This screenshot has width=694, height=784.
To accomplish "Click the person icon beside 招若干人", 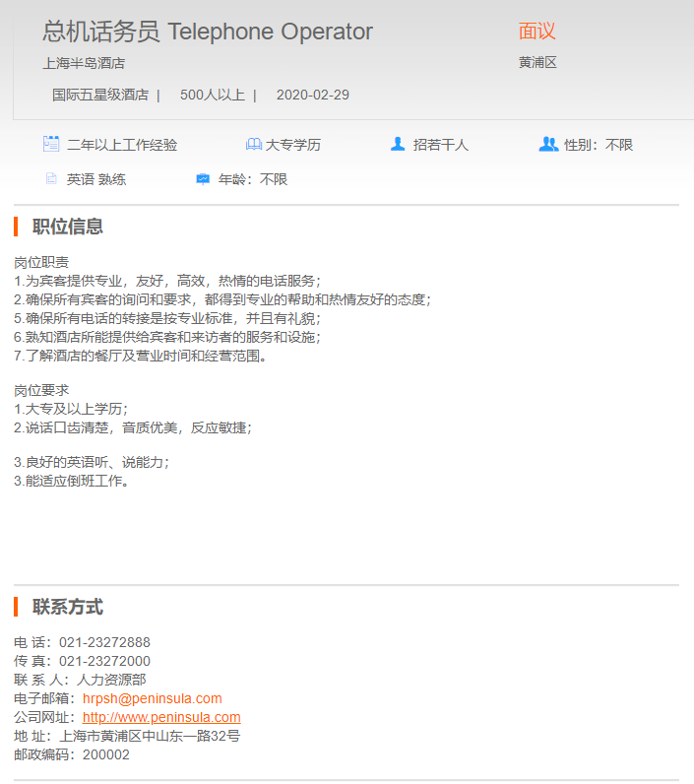I will [x=398, y=144].
